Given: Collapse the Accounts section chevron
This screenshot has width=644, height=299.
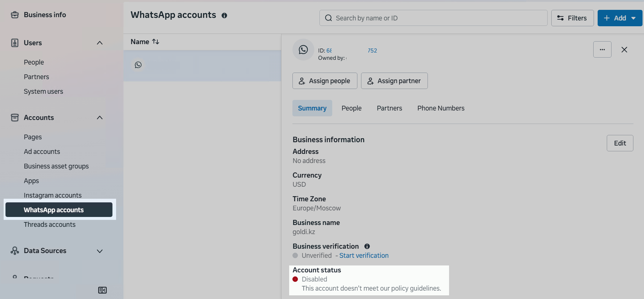Looking at the screenshot, I should [100, 118].
